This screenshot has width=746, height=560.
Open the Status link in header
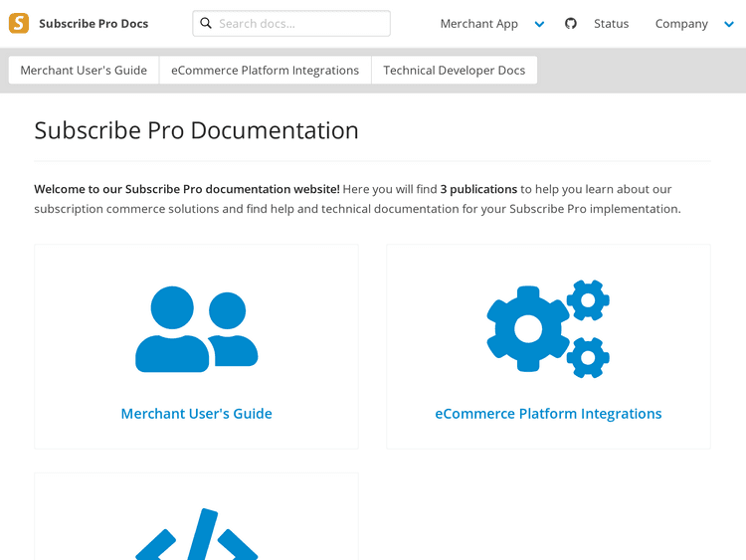point(611,24)
